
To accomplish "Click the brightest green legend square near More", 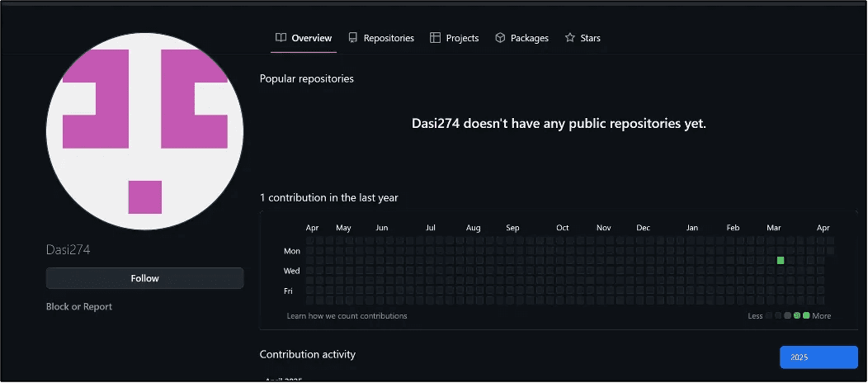I will click(807, 315).
